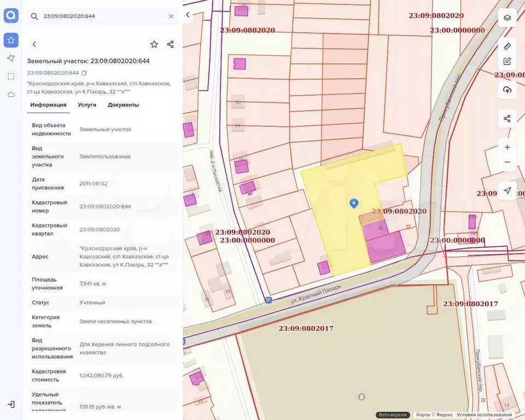This screenshot has height=420, width=525.
Task: Click the value 138.19 руб./кв. м
Action: 100,407
